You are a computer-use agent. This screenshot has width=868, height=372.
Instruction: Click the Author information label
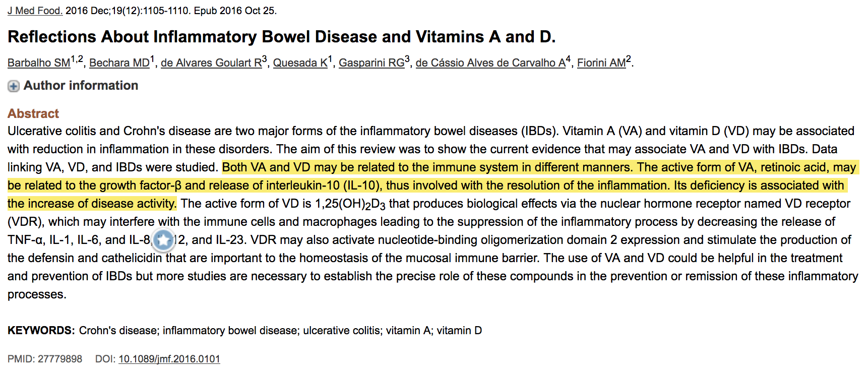(x=81, y=86)
